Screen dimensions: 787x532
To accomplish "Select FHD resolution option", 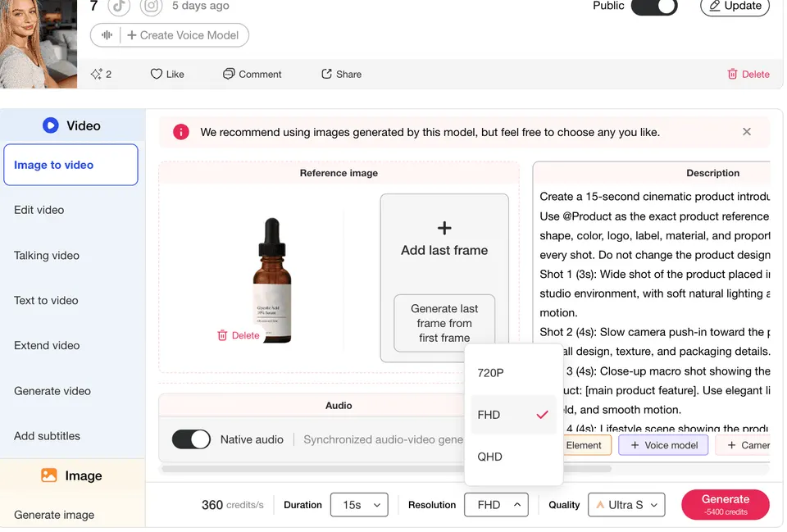I will tap(514, 415).
